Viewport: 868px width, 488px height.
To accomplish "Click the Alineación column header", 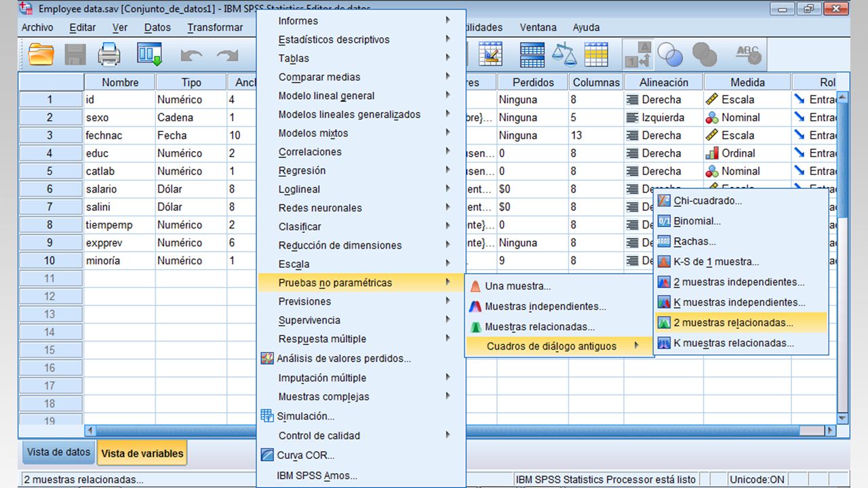I will click(663, 82).
